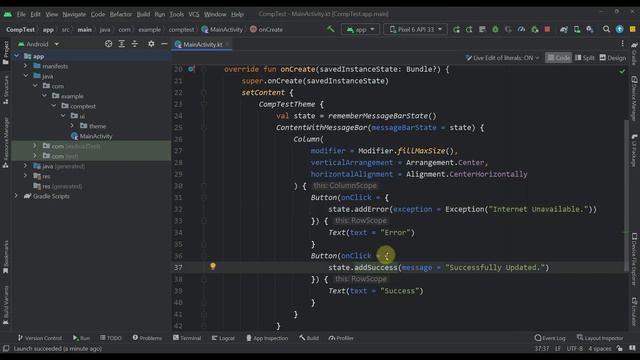This screenshot has width=640, height=360.
Task: Click the Profile app gauge icon
Action: tap(521, 29)
